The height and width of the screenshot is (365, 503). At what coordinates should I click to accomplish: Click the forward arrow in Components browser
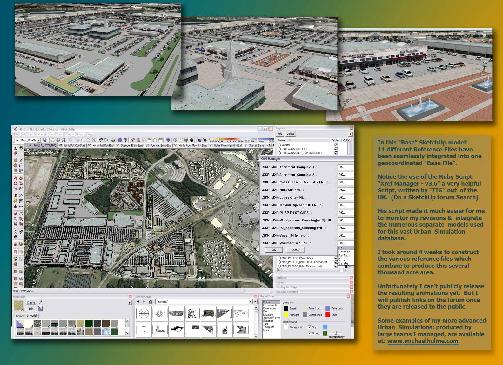pyautogui.click(x=144, y=302)
